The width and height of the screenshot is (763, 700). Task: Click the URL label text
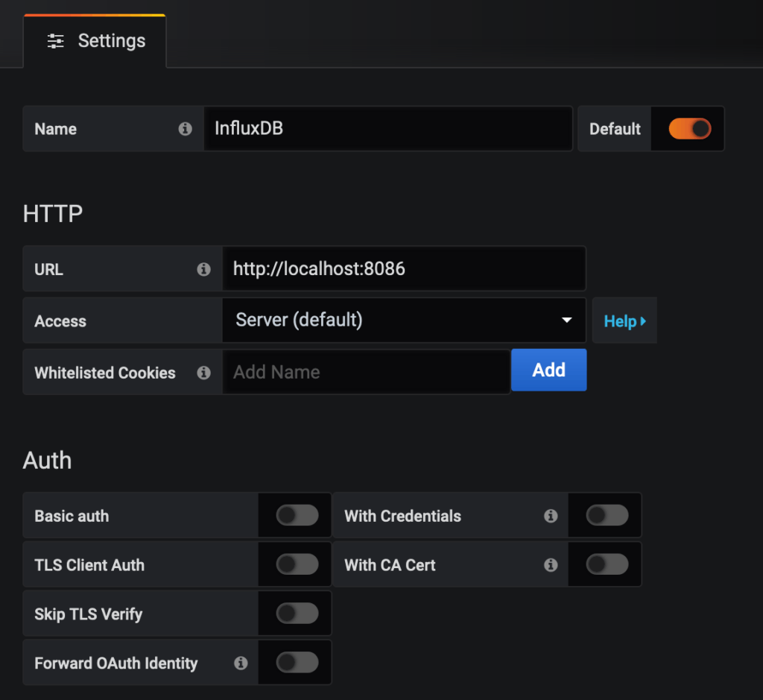(x=48, y=270)
